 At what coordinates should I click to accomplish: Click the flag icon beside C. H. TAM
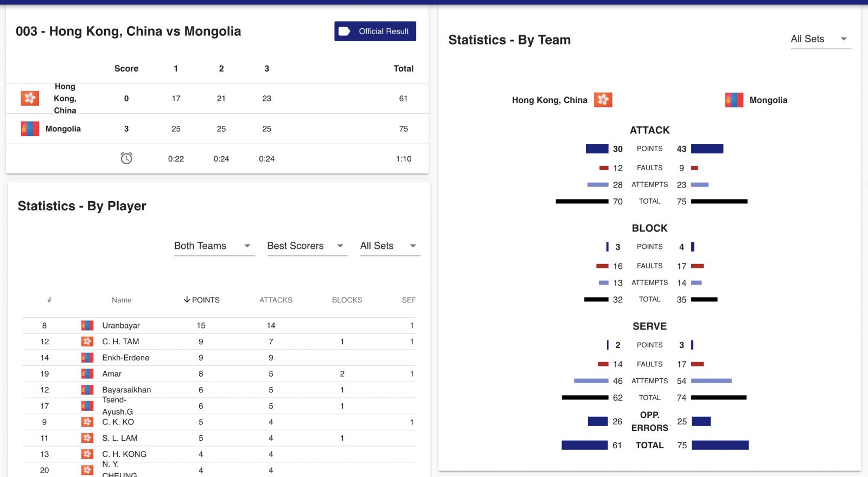[x=87, y=341]
